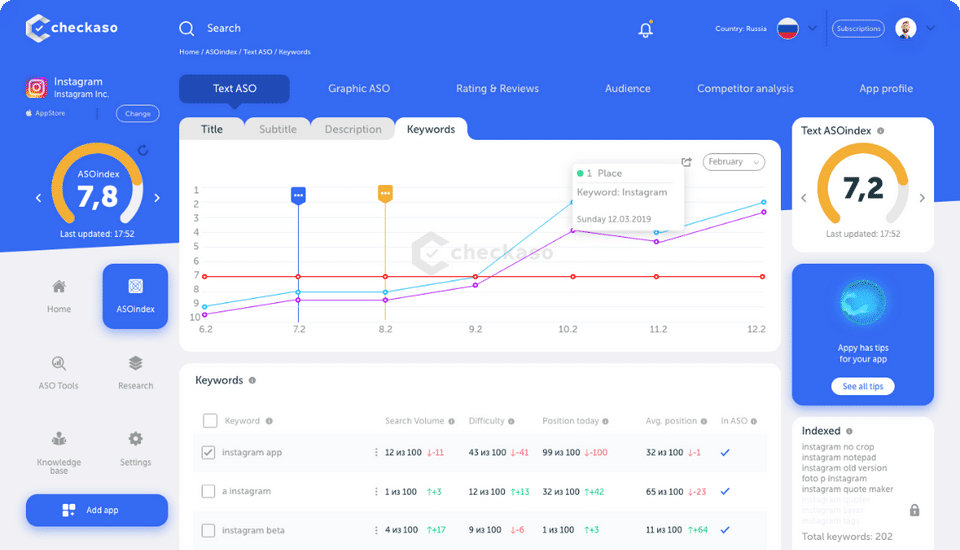Go to Home in sidebar

point(59,296)
